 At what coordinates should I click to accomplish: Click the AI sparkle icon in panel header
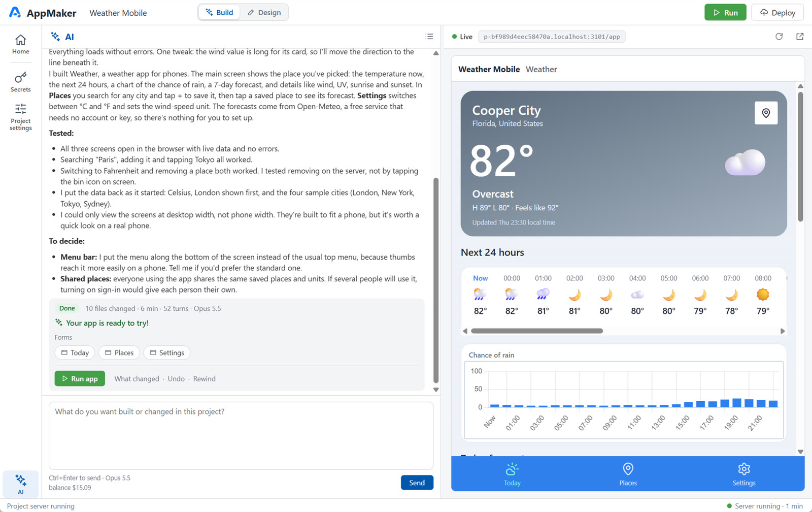(x=55, y=36)
